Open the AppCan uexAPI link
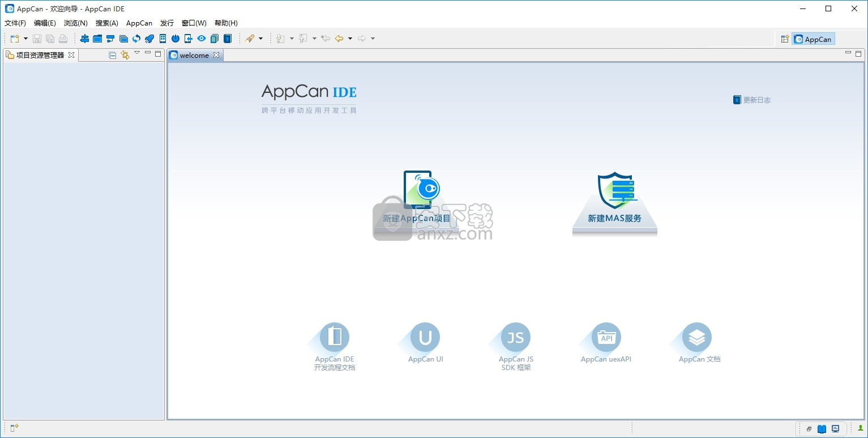This screenshot has height=438, width=868. [x=606, y=343]
